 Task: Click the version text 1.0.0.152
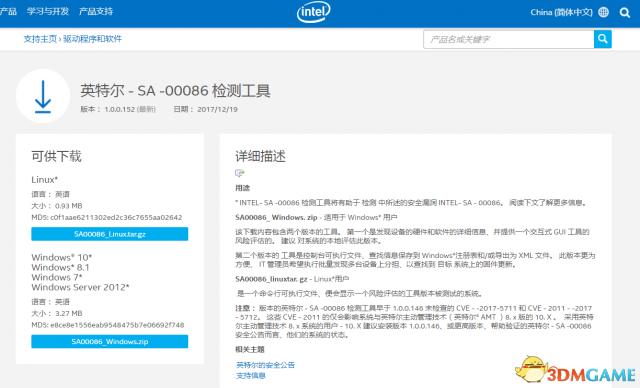click(120, 109)
